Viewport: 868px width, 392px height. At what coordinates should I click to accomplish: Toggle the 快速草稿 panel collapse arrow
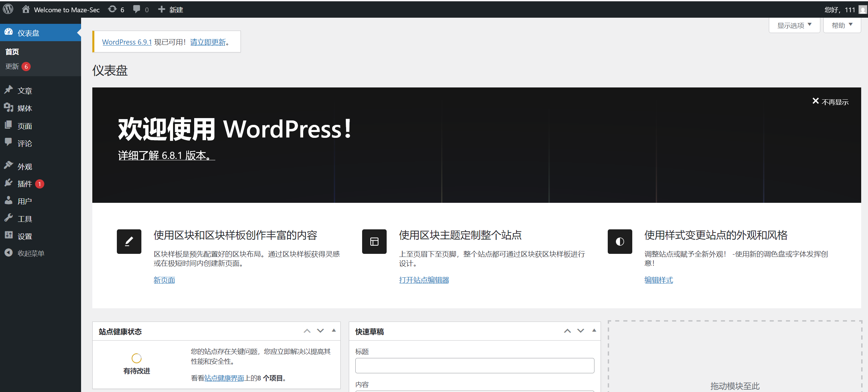594,330
